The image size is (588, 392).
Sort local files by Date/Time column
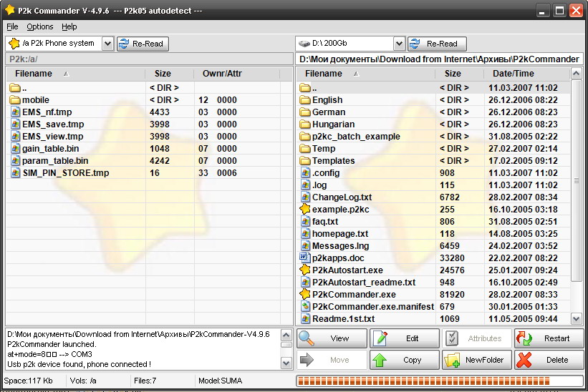coord(527,74)
